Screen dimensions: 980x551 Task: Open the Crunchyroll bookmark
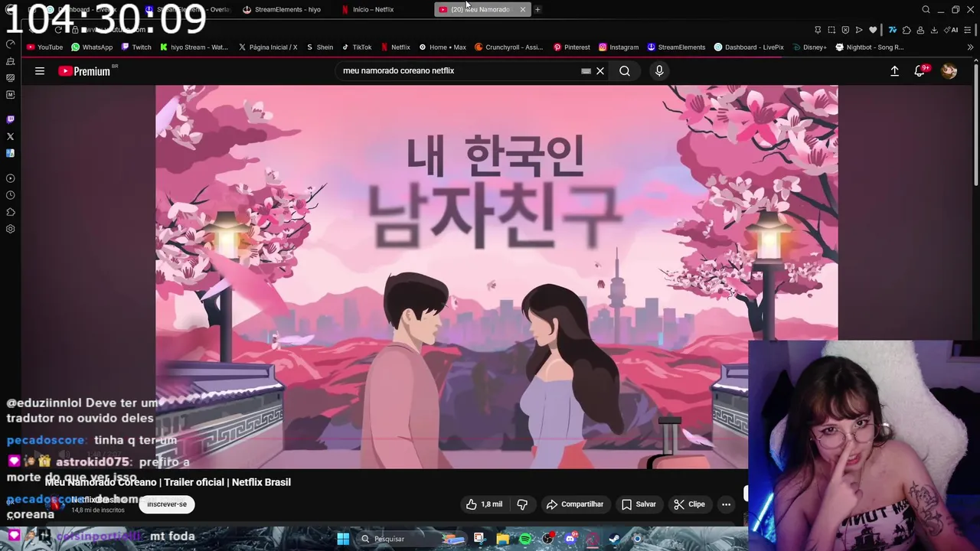tap(509, 47)
